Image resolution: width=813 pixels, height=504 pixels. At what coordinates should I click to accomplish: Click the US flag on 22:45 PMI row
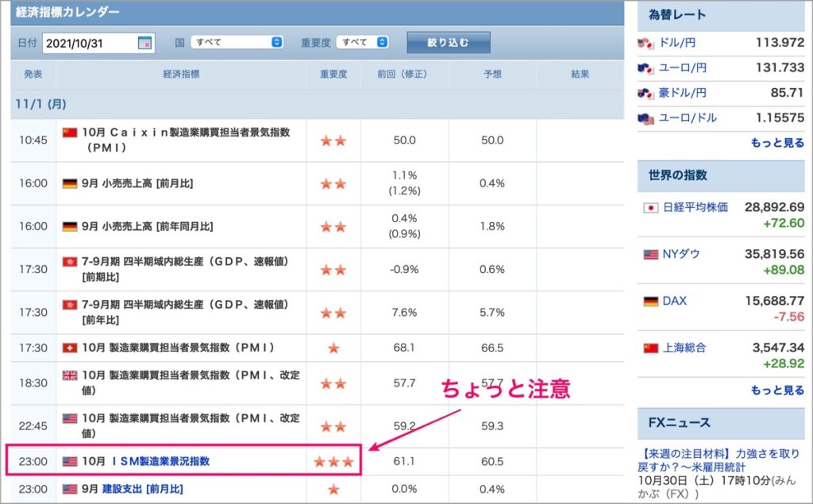tap(70, 418)
